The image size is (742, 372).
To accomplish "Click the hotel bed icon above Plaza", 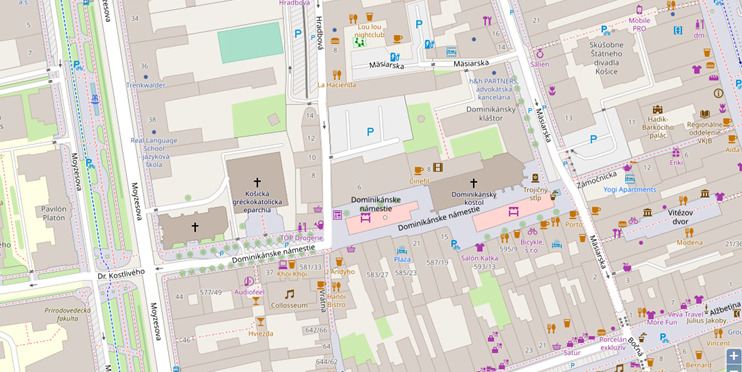I will (402, 249).
